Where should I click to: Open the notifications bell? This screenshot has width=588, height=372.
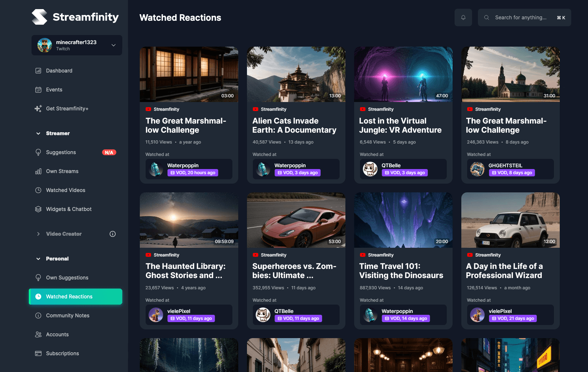[x=463, y=17]
